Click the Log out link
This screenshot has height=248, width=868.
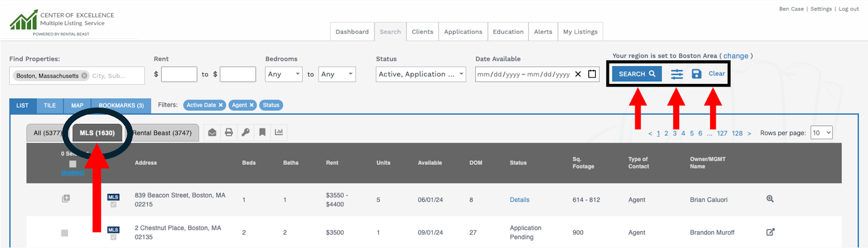848,9
